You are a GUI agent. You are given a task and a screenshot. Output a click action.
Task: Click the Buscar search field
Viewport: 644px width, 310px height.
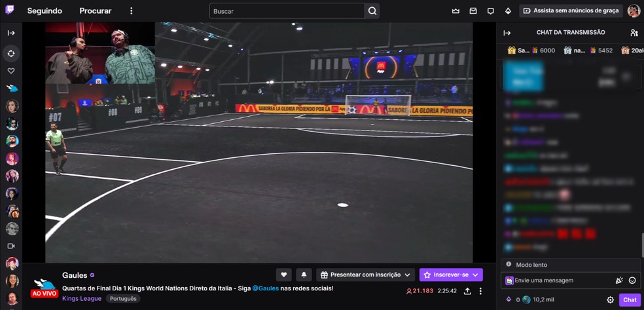(287, 11)
